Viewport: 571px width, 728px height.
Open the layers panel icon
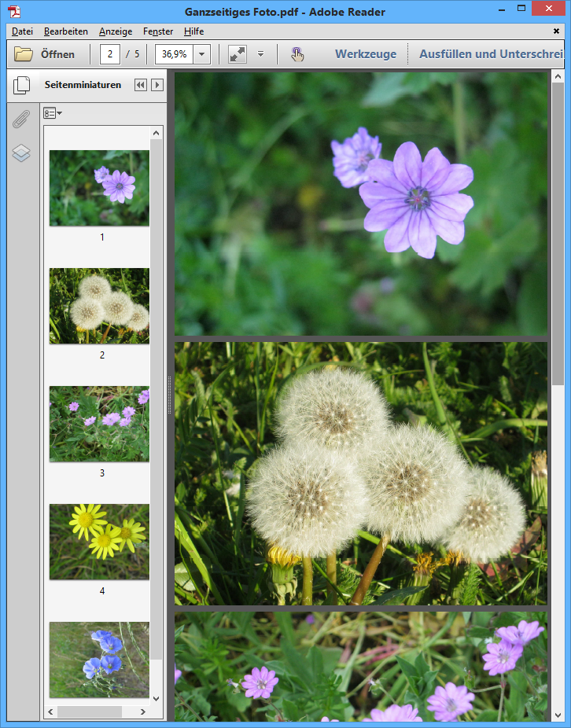click(x=21, y=153)
